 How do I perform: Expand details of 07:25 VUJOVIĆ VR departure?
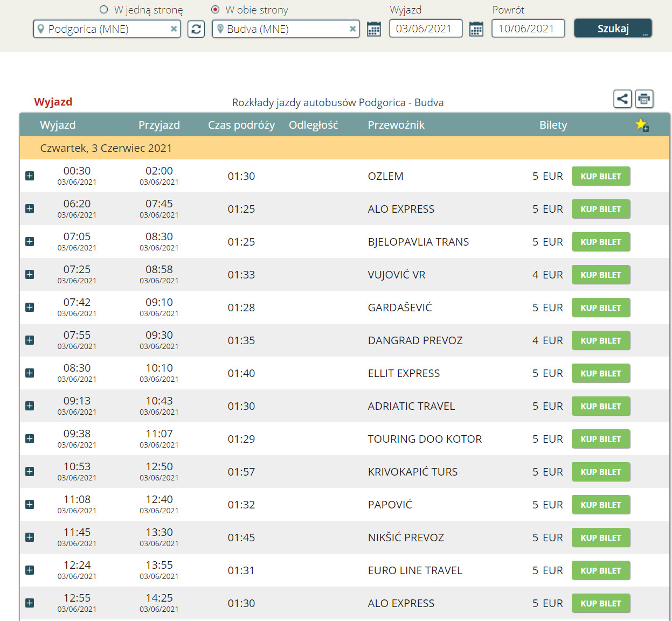30,275
